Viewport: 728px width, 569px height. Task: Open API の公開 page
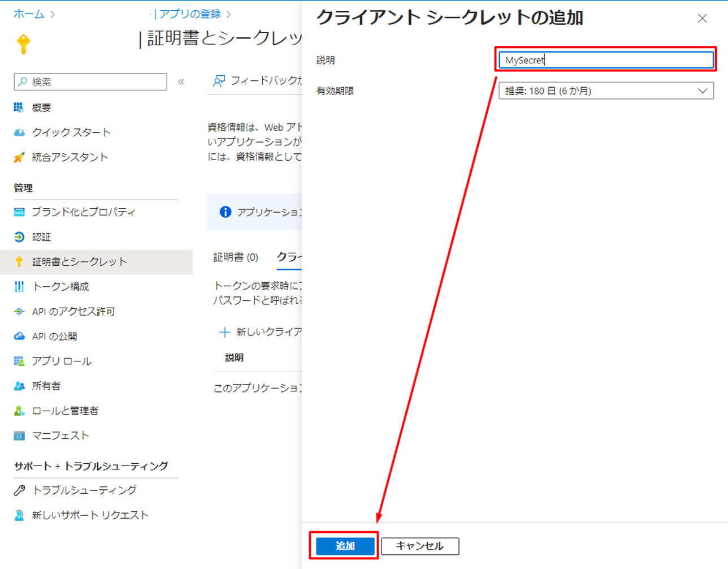pos(54,336)
